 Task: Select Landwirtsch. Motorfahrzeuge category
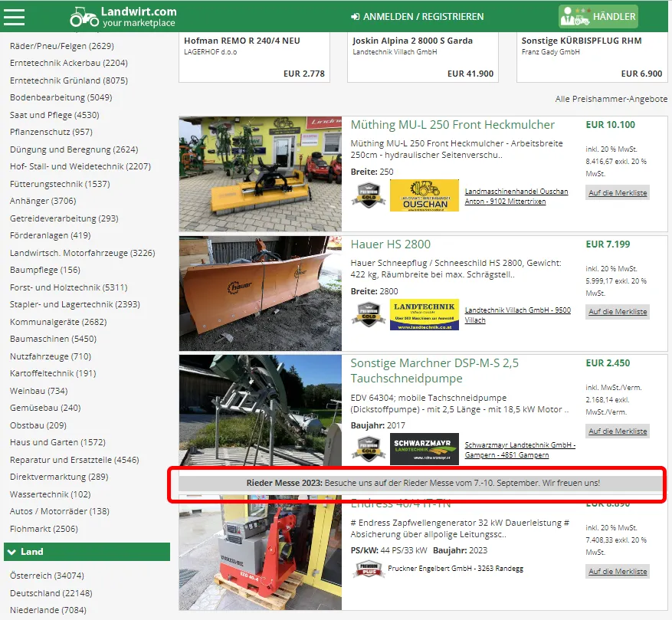tap(82, 254)
